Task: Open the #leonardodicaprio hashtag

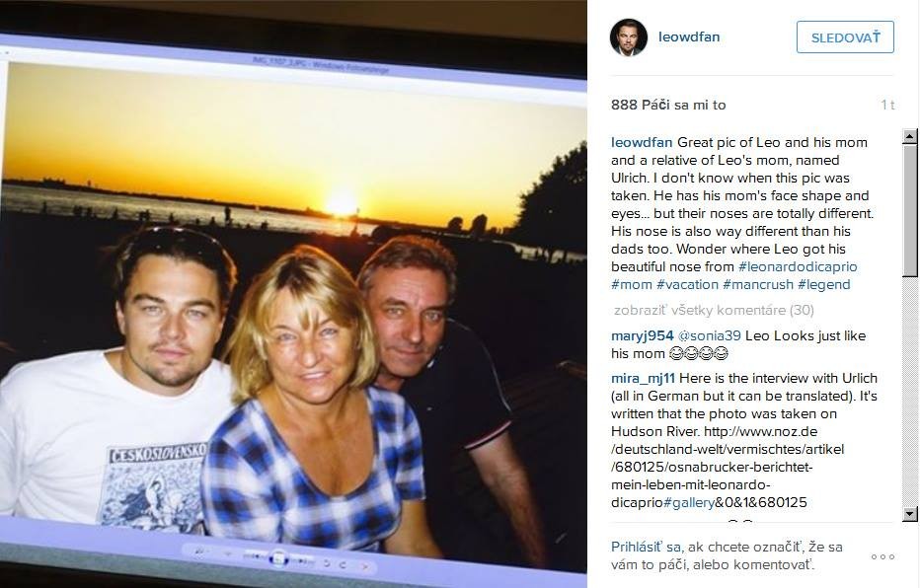Action: [x=798, y=266]
